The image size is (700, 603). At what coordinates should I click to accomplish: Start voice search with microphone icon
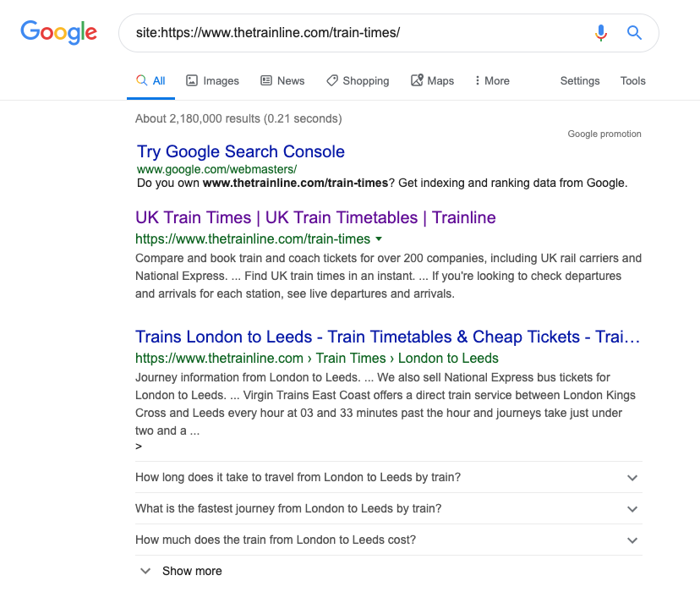click(601, 33)
